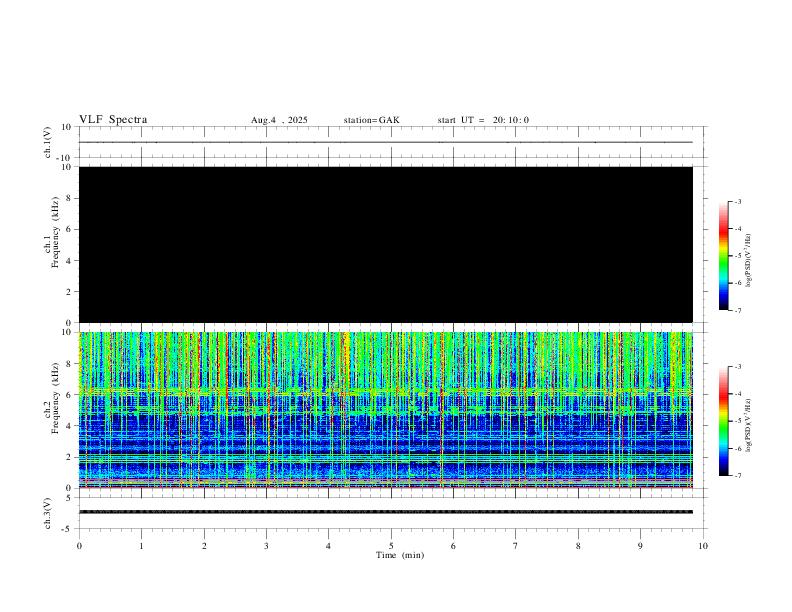Image resolution: width=792 pixels, height=612 pixels.
Task: Click the ch.1 waveform line strip
Action: pos(386,142)
